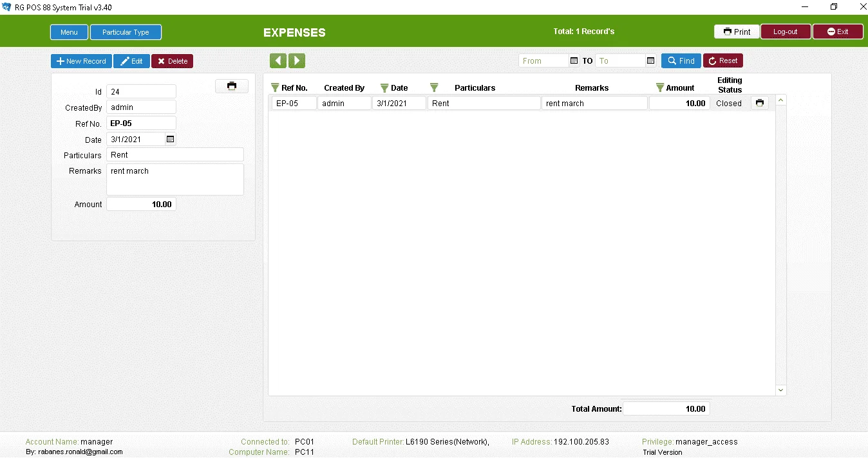
Task: Click the Date field showing 3/1/2021
Action: 136,139
